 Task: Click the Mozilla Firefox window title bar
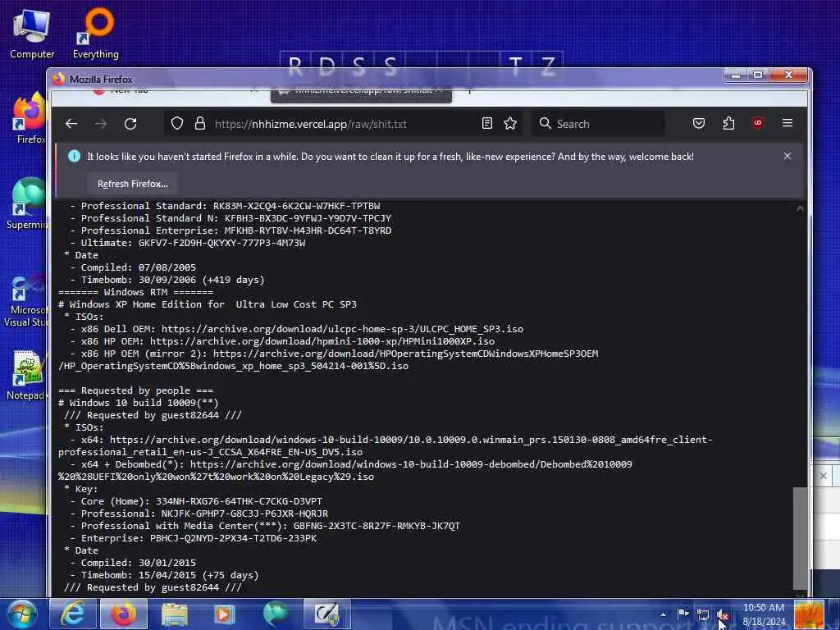point(386,79)
